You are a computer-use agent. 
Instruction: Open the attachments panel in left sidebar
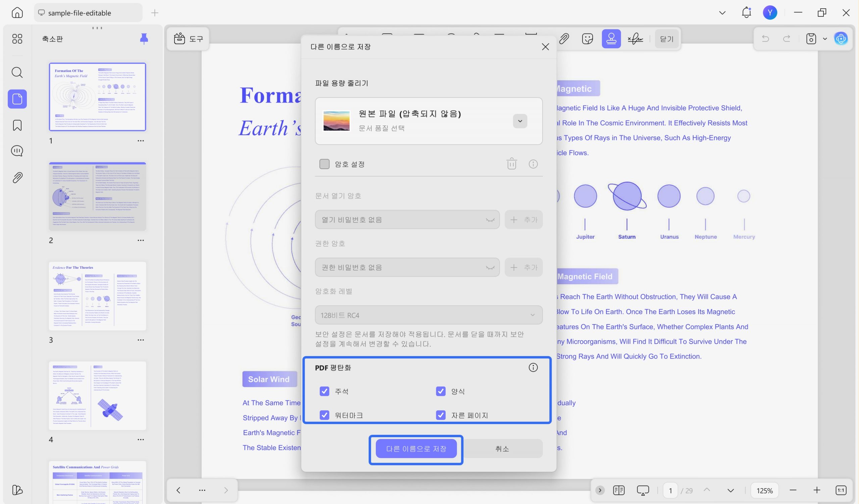[x=17, y=178]
